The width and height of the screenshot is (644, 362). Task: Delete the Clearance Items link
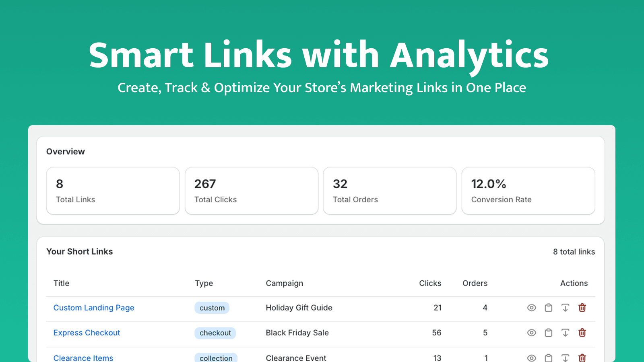click(x=582, y=358)
